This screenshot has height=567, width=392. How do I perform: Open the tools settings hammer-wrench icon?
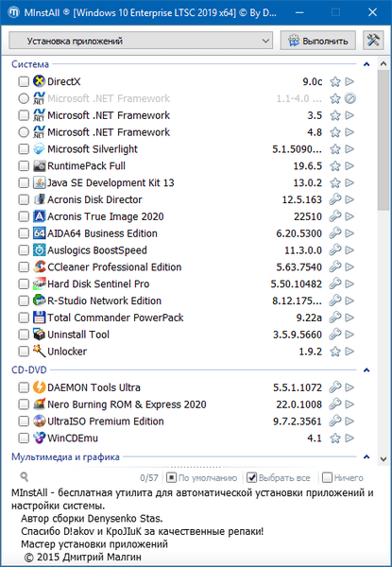[373, 40]
